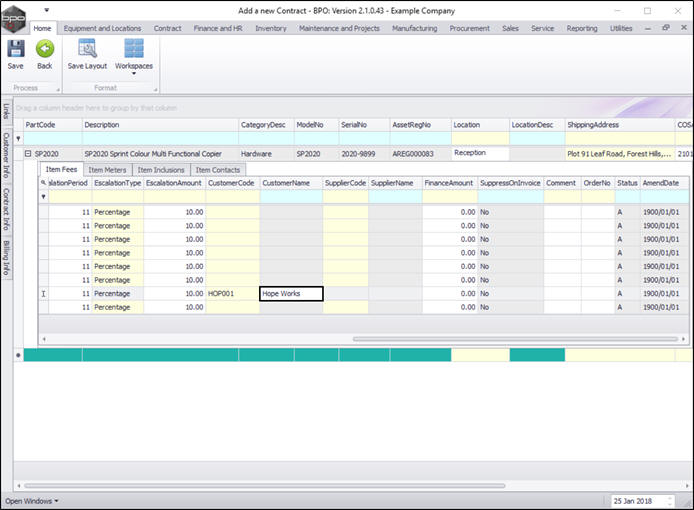Click the SuppressOnInvoice column header
Image resolution: width=694 pixels, height=510 pixels.
510,183
